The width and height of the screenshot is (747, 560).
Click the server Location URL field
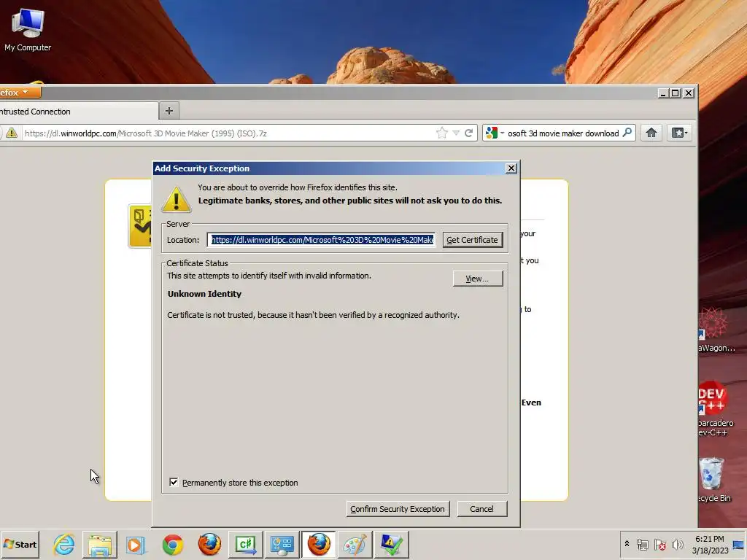tap(322, 239)
